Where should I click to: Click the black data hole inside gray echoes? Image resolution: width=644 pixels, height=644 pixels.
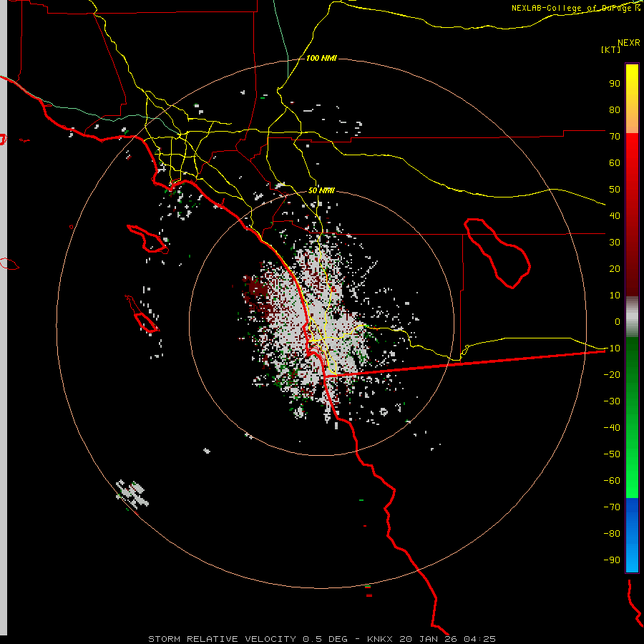pos(337,316)
